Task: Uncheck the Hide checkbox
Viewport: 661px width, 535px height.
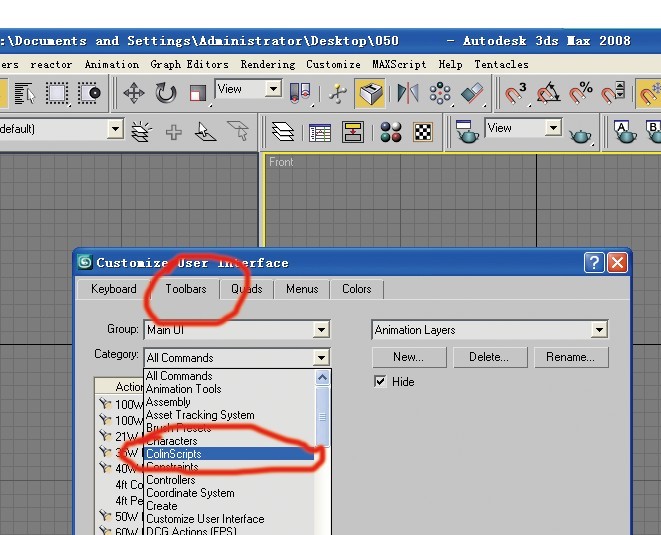Action: click(x=380, y=382)
